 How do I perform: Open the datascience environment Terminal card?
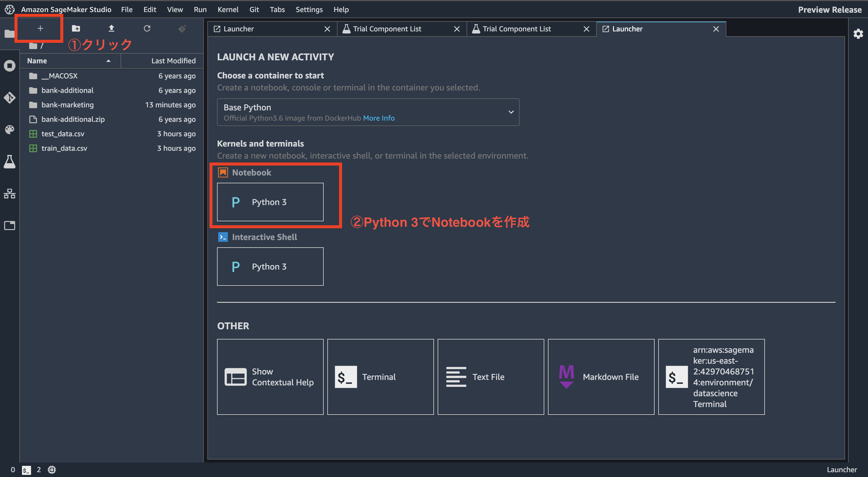click(711, 377)
